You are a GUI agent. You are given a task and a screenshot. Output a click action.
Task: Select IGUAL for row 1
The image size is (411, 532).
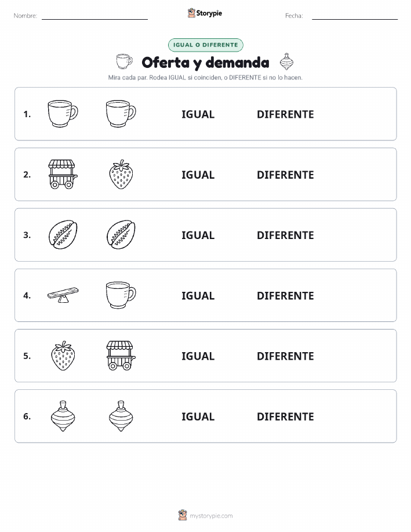[x=198, y=114]
